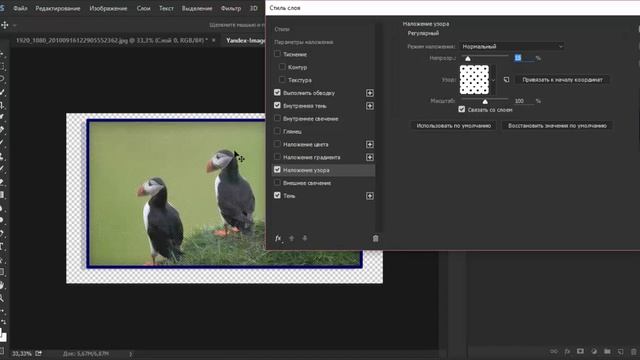Open the Слои menu
Screen dimensions: 640x360
click(x=143, y=8)
